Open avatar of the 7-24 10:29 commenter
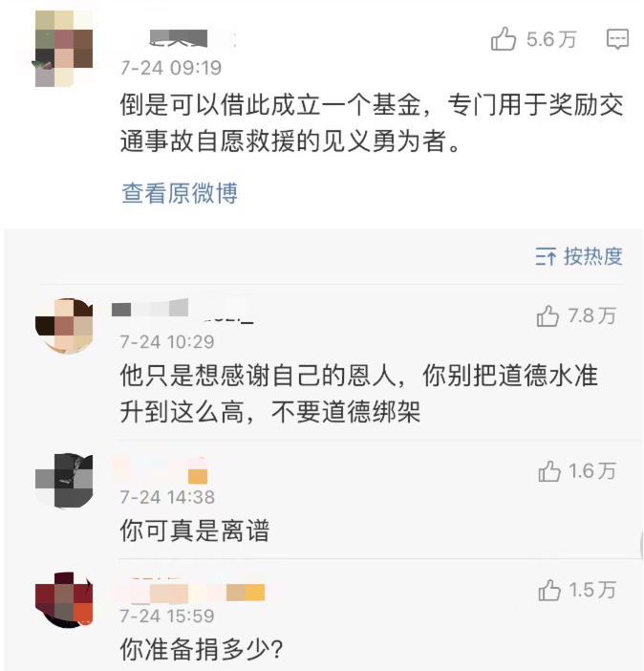 tap(63, 327)
